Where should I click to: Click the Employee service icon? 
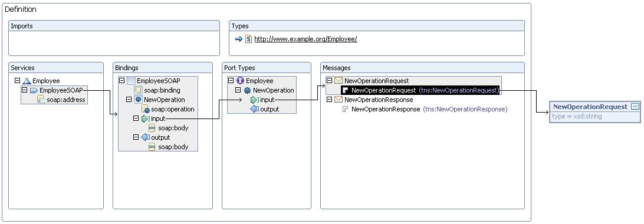tap(27, 81)
